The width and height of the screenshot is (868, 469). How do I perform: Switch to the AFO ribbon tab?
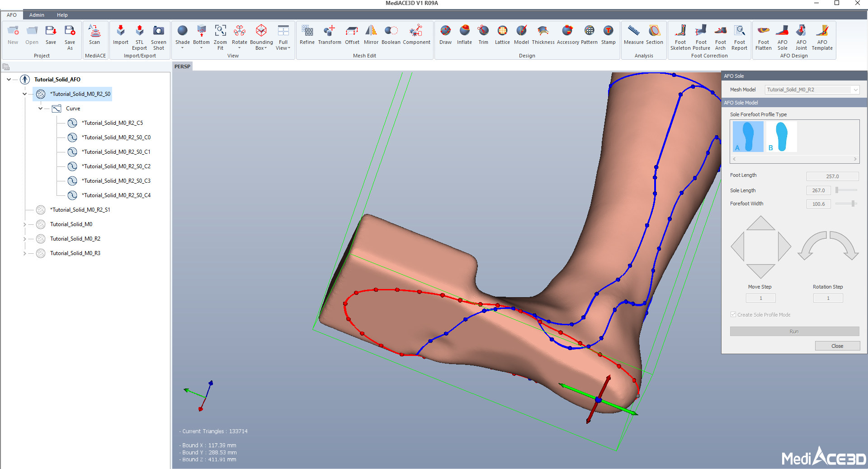pos(12,15)
